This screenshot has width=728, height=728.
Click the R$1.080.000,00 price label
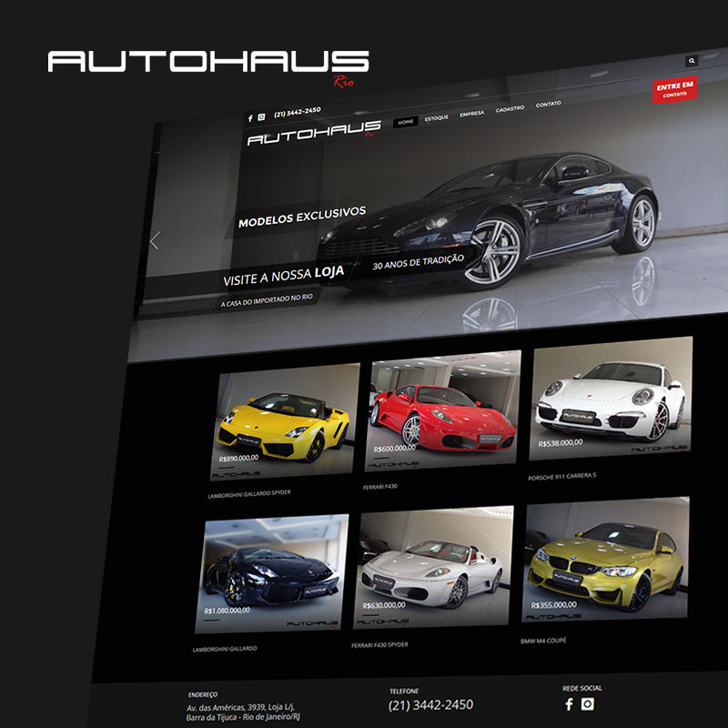[227, 611]
